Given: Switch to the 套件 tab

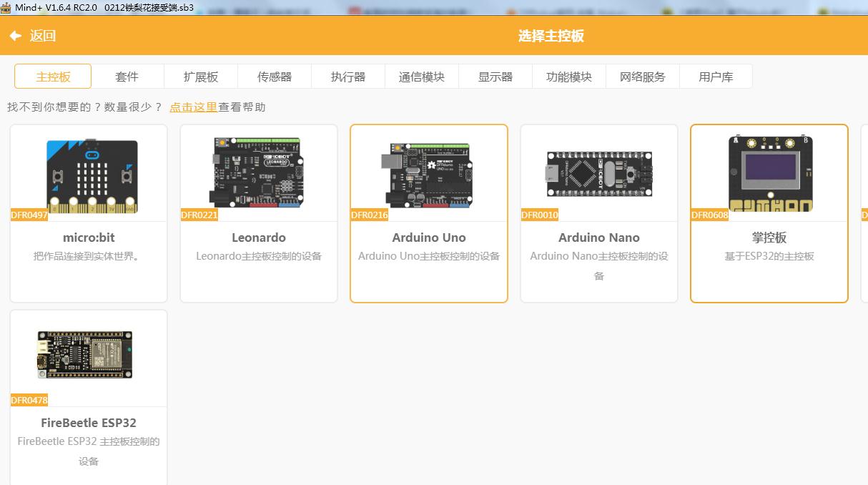Looking at the screenshot, I should (127, 77).
